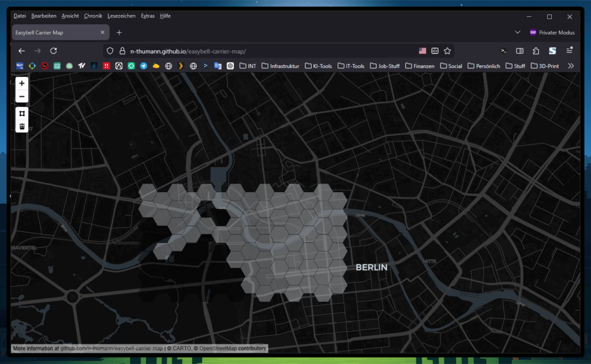
Task: Open the browser extensions puzzle icon
Action: click(536, 51)
